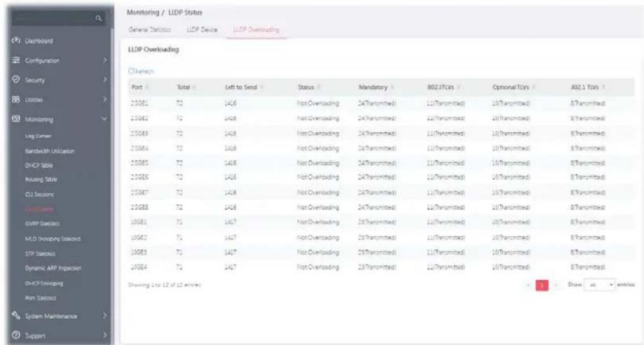Image resolution: width=644 pixels, height=345 pixels.
Task: Click the Monitoring chart icon
Action: tap(16, 119)
